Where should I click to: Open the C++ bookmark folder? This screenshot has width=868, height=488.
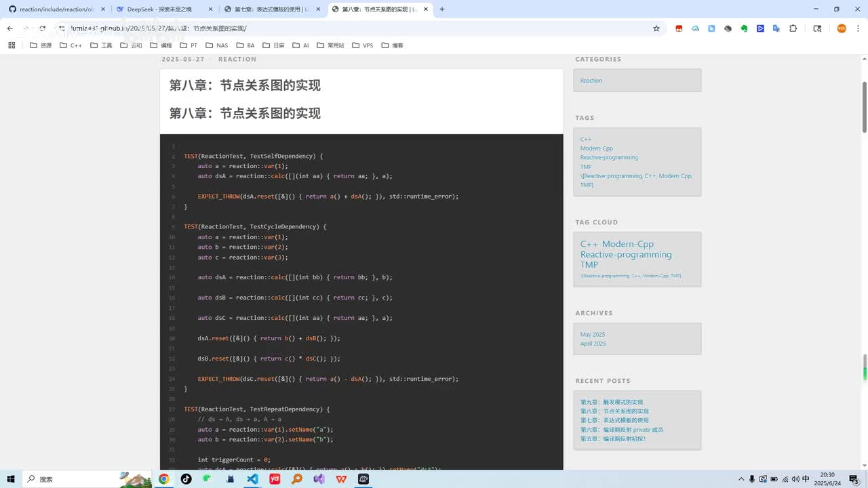coord(71,45)
